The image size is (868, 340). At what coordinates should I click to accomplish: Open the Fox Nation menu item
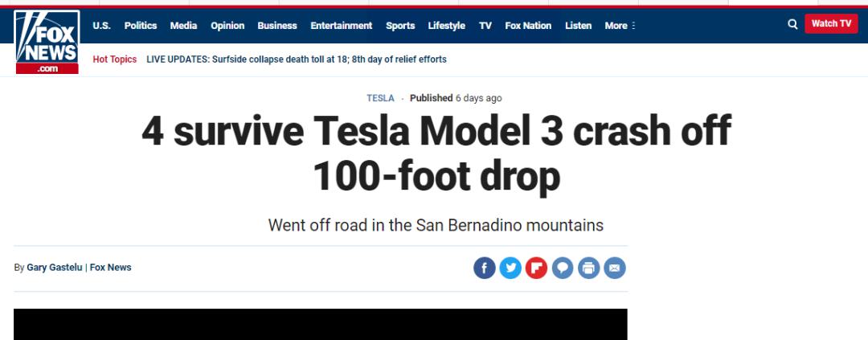tap(528, 26)
